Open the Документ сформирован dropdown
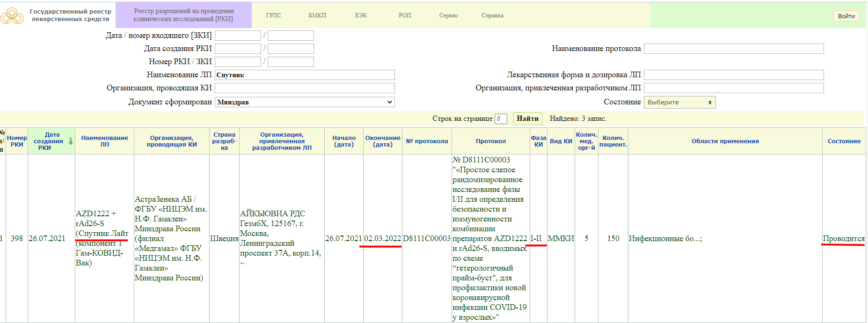This screenshot has width=868, height=323. tap(305, 102)
